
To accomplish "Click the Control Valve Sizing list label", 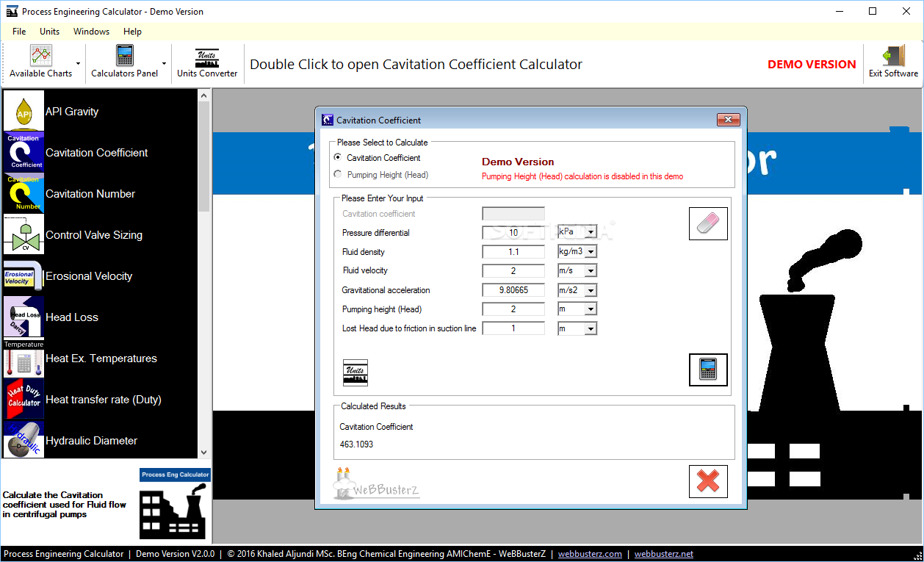I will pos(94,235).
